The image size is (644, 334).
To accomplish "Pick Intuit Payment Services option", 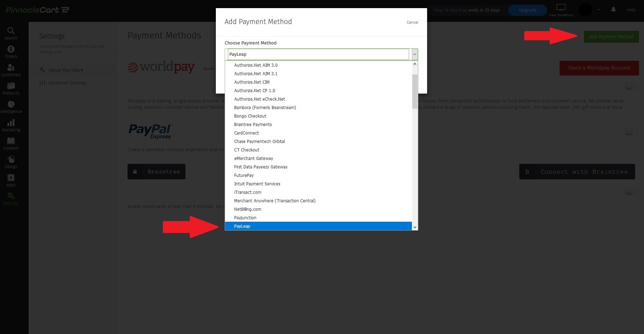I will 318,184.
